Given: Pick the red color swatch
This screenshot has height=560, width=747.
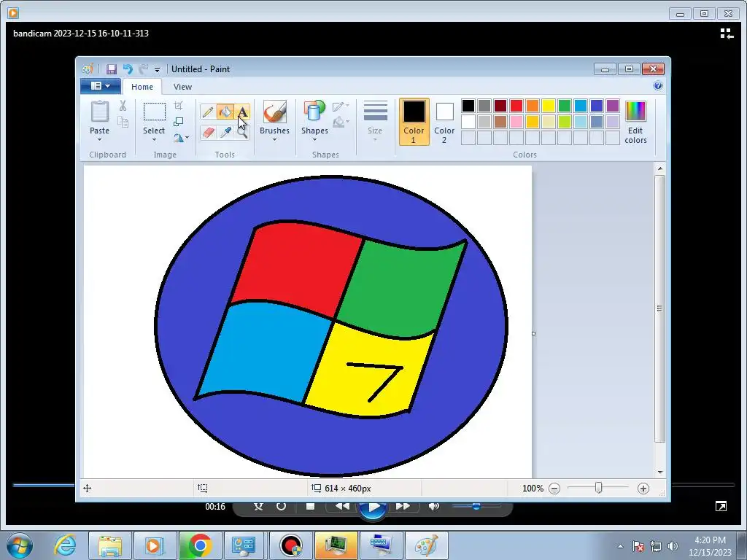Looking at the screenshot, I should point(516,106).
